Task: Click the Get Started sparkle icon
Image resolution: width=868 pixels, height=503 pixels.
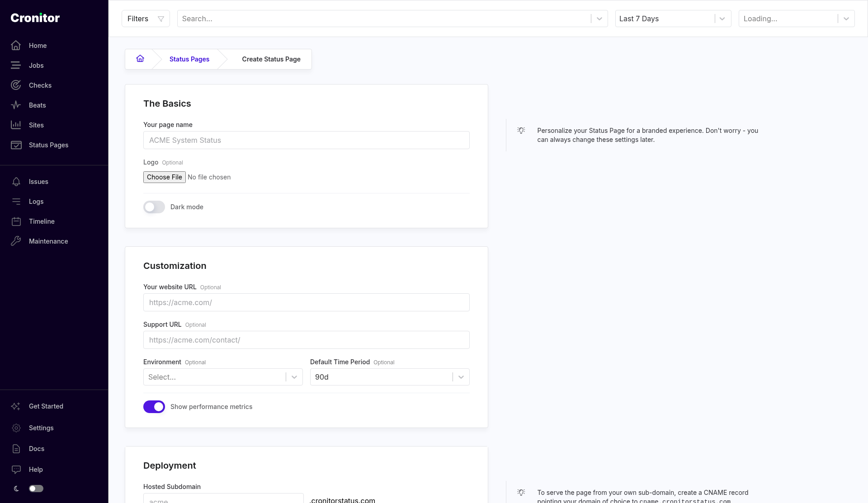Action: 16,406
